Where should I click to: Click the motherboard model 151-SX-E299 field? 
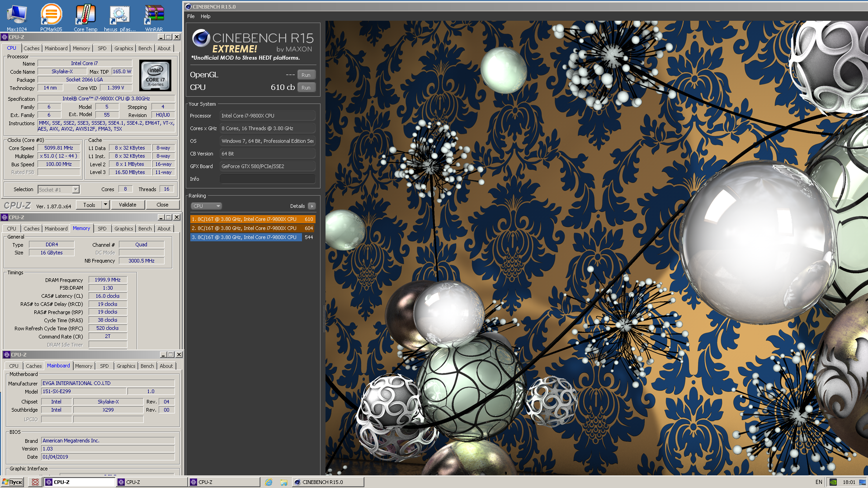84,391
